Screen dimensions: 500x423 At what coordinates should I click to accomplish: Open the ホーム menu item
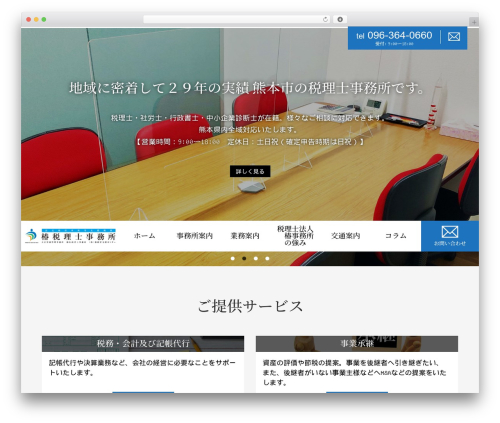[x=144, y=236]
